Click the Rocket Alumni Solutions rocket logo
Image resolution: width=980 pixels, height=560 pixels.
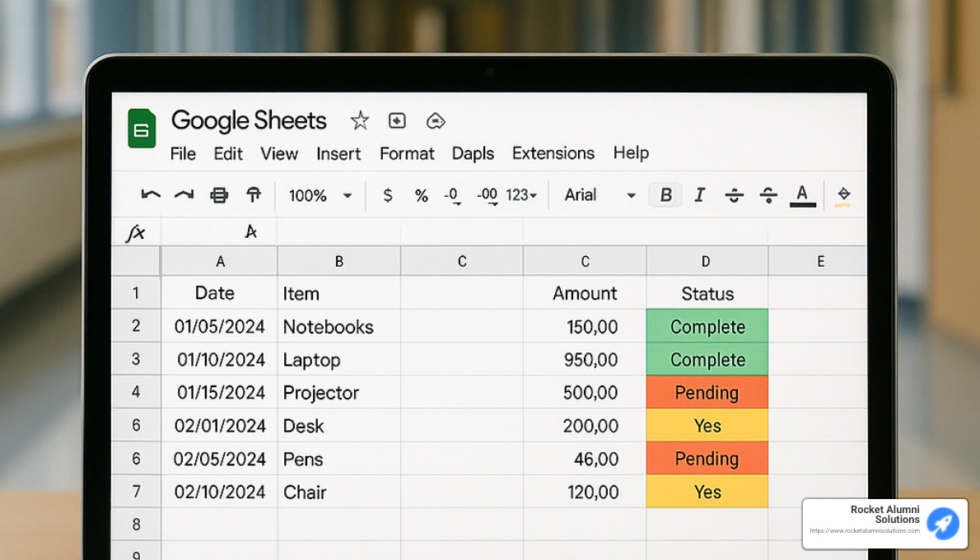pyautogui.click(x=942, y=523)
